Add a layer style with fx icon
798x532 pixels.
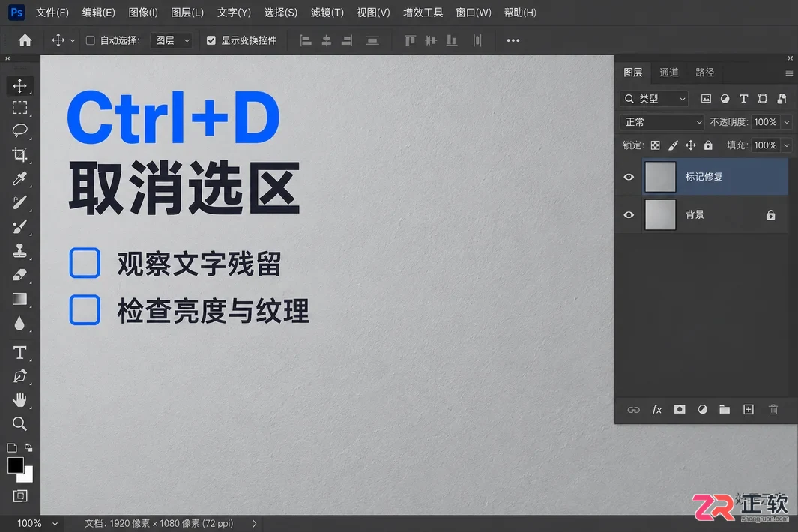coord(657,410)
